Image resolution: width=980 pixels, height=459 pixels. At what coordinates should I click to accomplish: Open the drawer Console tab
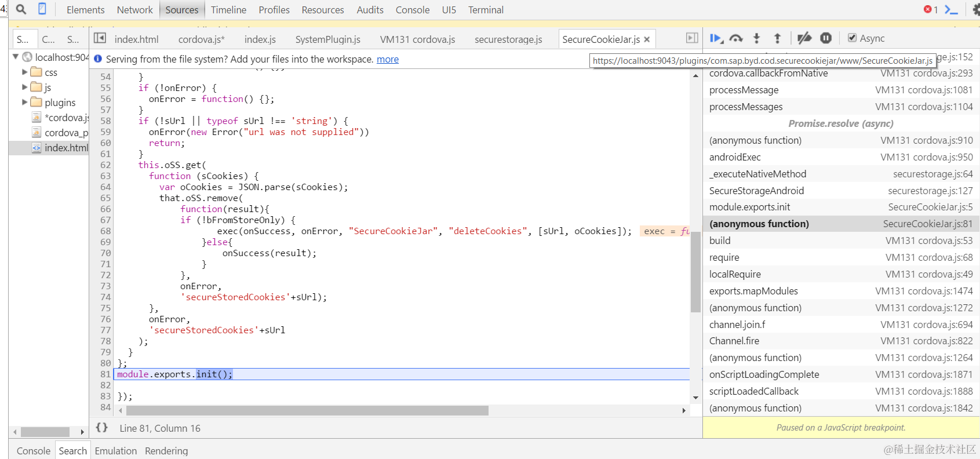[x=34, y=450]
